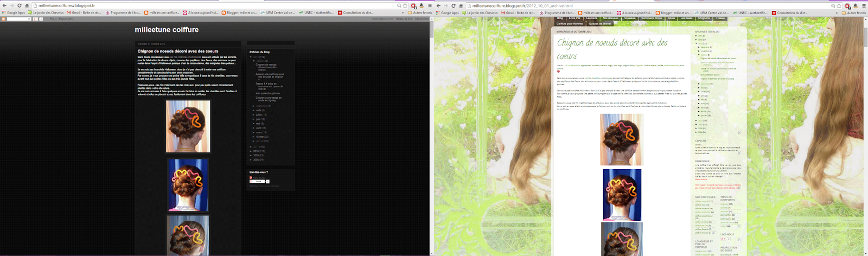Open the Livre d'or tab on green blog
Image resolution: width=868 pixels, height=256 pixels.
pos(575,18)
